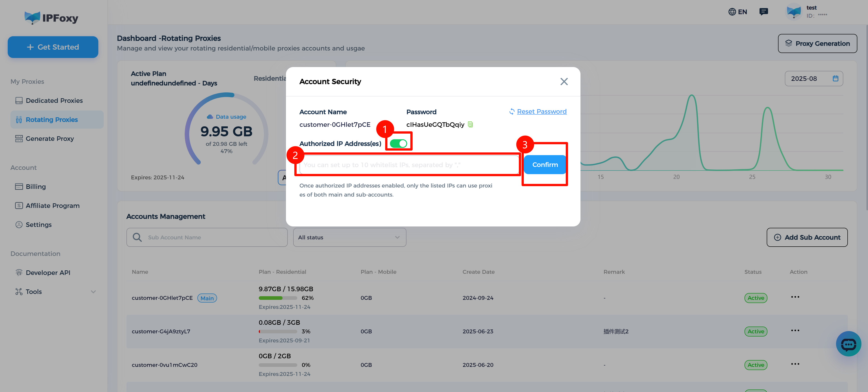The height and width of the screenshot is (392, 868).
Task: Open the All status dropdown
Action: [x=349, y=237]
